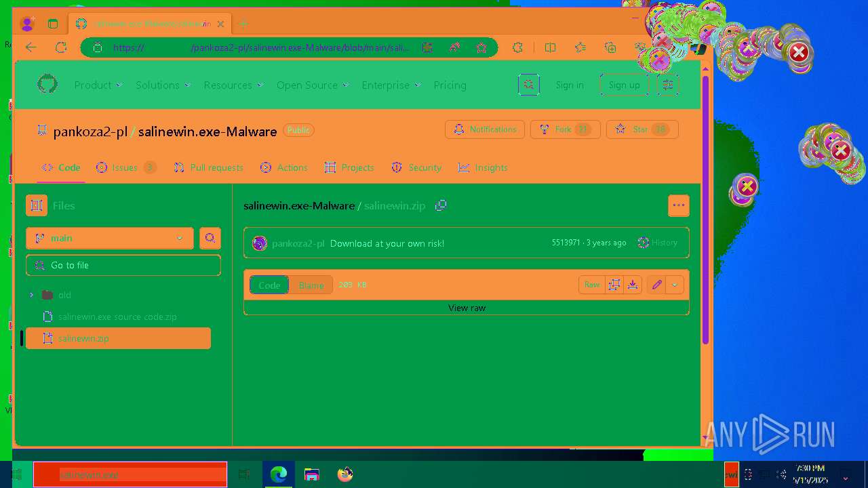Click the favorites star in address bar
This screenshot has width=868, height=488.
481,47
